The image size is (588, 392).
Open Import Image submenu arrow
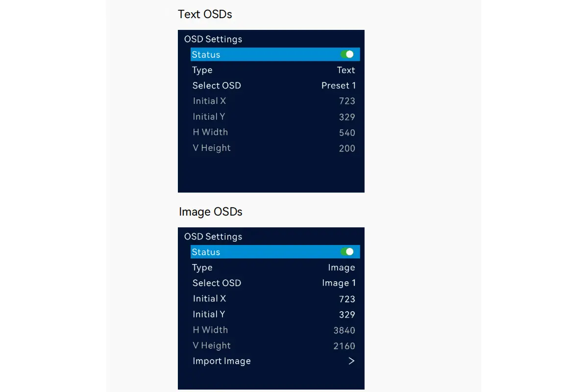(351, 361)
